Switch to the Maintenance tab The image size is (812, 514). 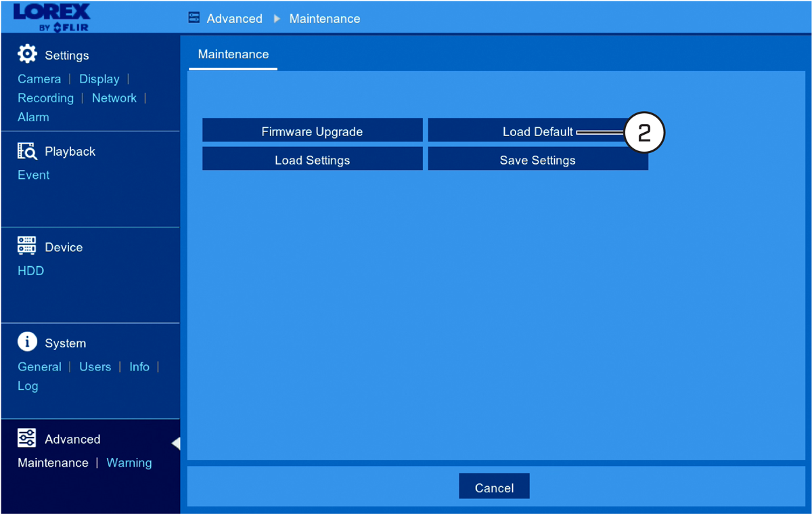click(x=233, y=55)
